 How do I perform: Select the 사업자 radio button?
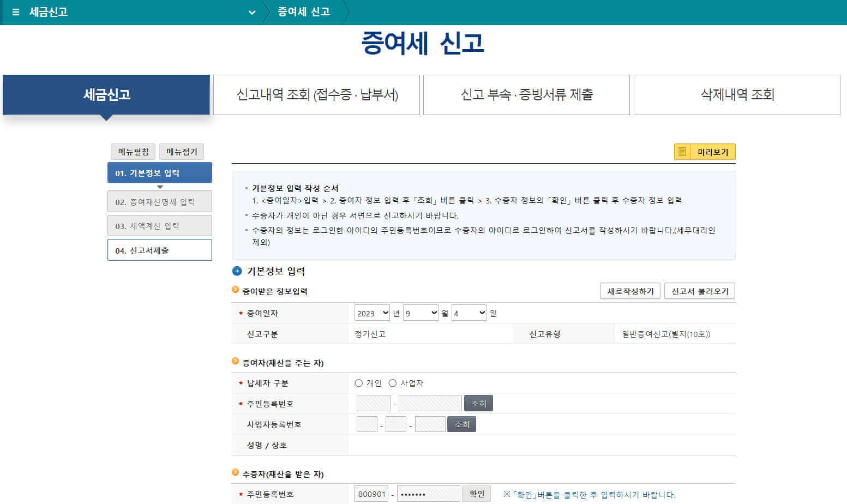coord(392,383)
